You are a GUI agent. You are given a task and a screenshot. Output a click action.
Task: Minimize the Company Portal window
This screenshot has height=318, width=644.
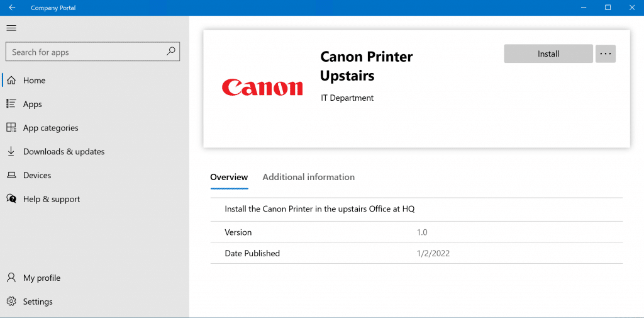tap(583, 8)
